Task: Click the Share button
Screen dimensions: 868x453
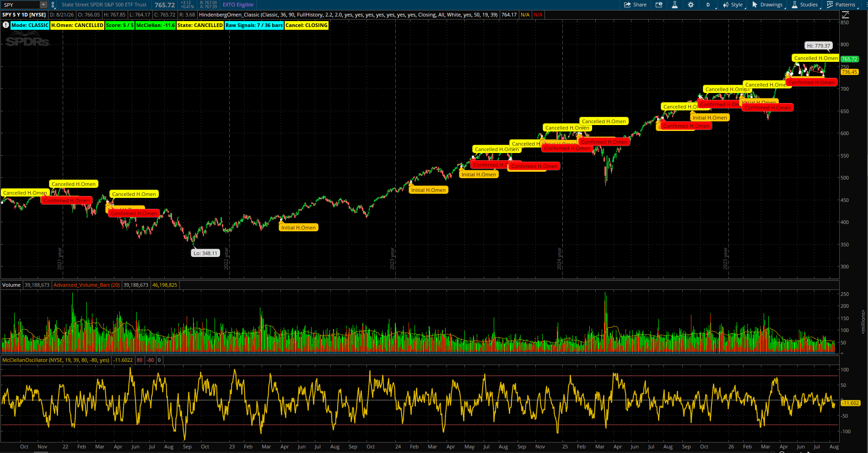Action: (x=635, y=5)
